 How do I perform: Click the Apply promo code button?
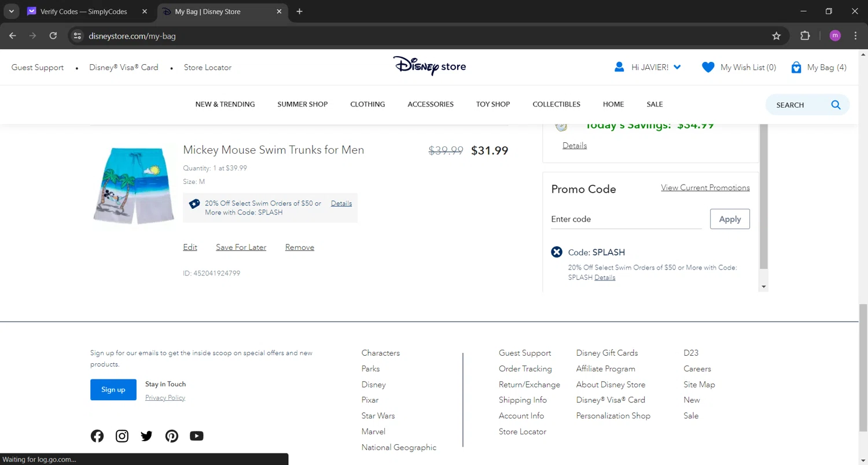730,219
